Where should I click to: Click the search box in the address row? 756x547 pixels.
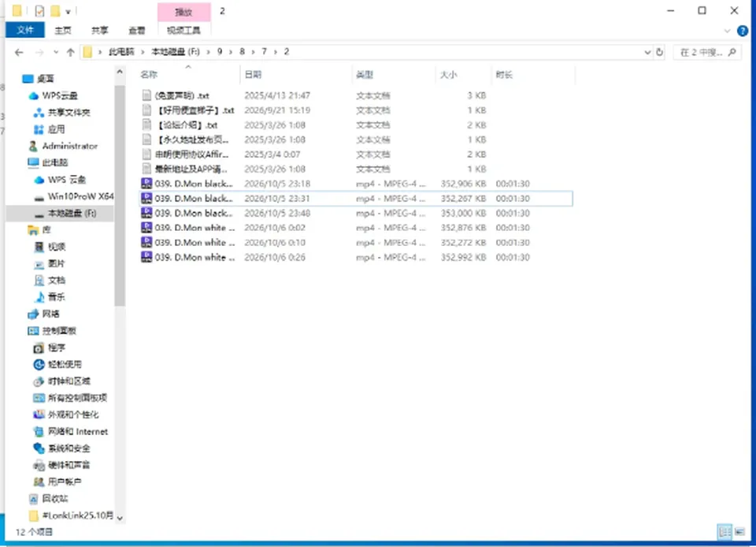tap(706, 52)
